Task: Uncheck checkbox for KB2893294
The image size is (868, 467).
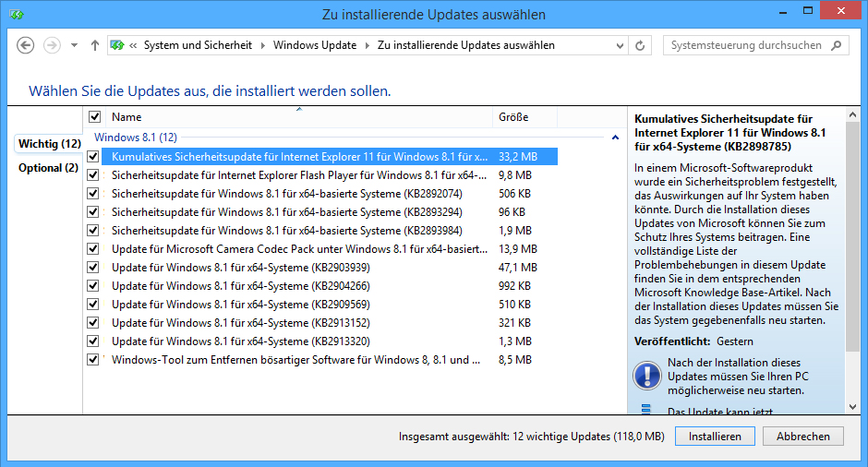Action: [93, 212]
